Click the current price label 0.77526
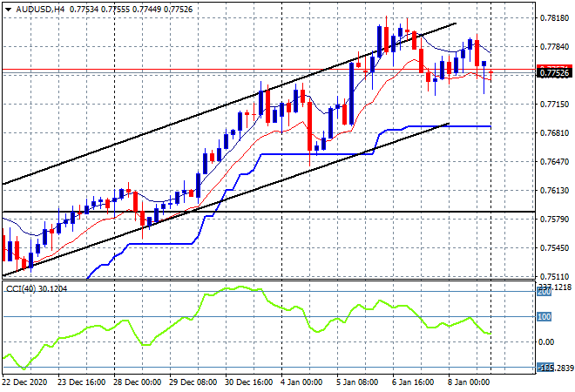This screenshot has height=392, width=575. tap(555, 73)
